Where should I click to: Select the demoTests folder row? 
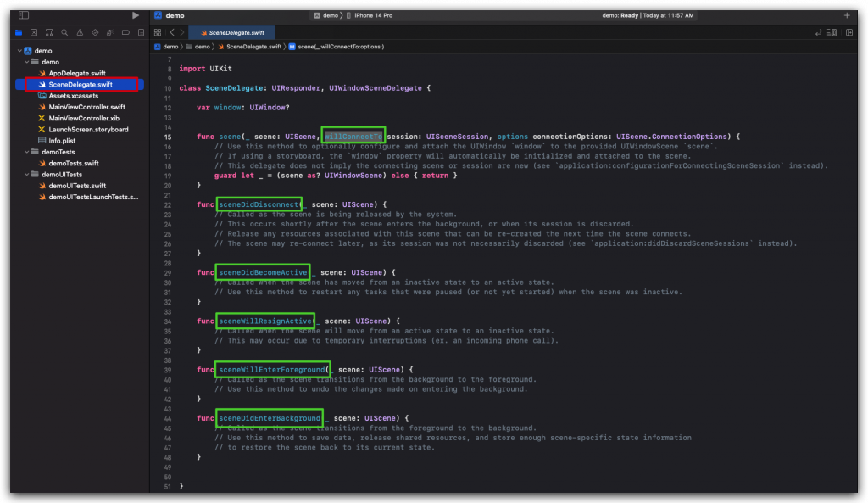[x=58, y=152]
